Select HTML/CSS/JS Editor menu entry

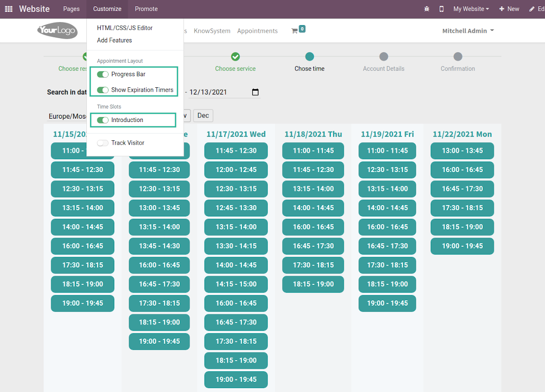point(124,28)
